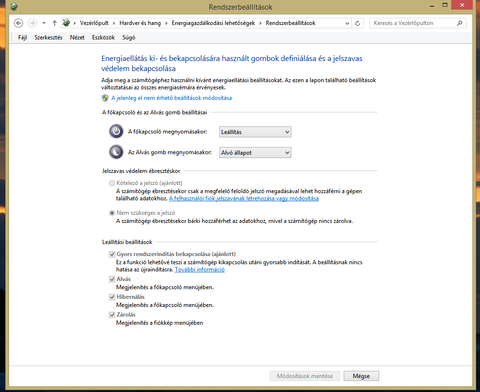This screenshot has height=392, width=480.
Task: Select Kötelező a jelszó radio button
Action: pyautogui.click(x=112, y=183)
